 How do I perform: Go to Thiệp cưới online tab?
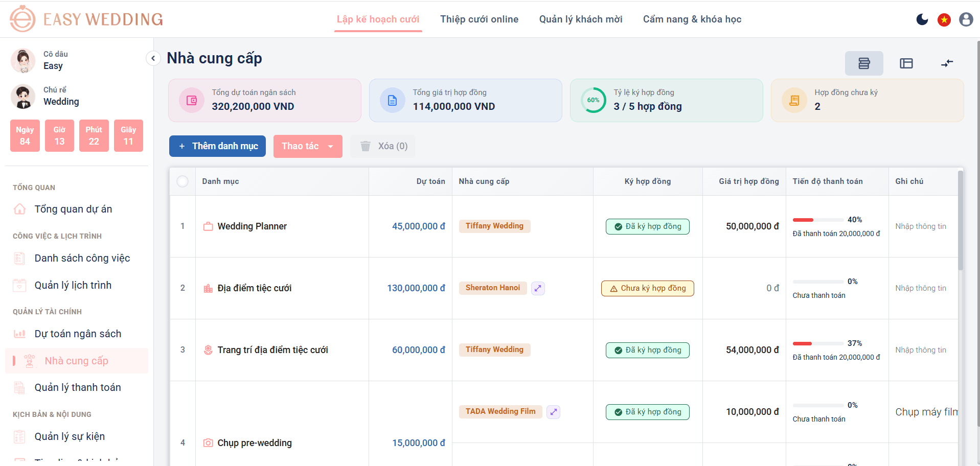[479, 19]
